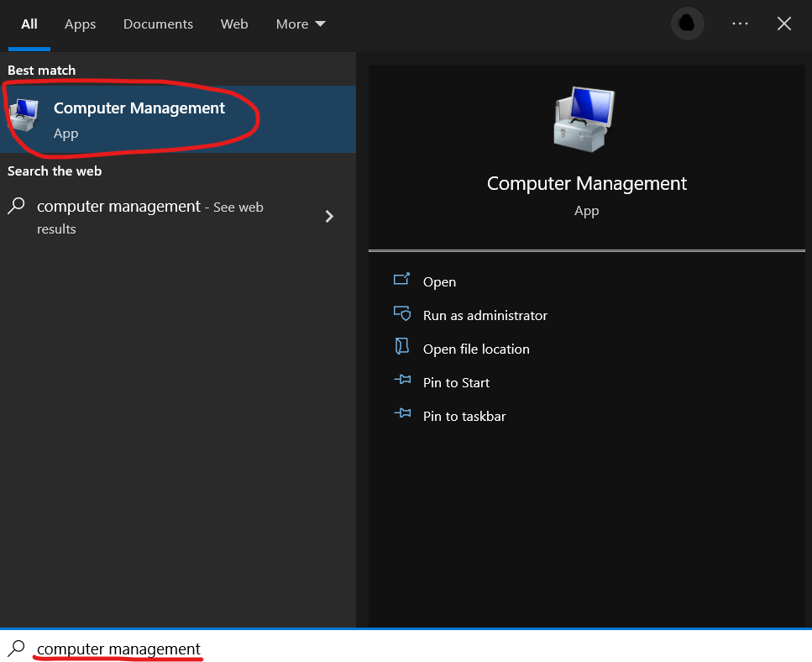The width and height of the screenshot is (812, 662).
Task: Click the Open action icon
Action: [x=401, y=279]
